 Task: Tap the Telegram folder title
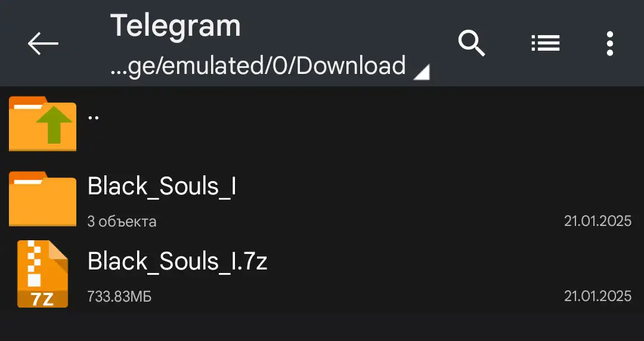[x=175, y=26]
